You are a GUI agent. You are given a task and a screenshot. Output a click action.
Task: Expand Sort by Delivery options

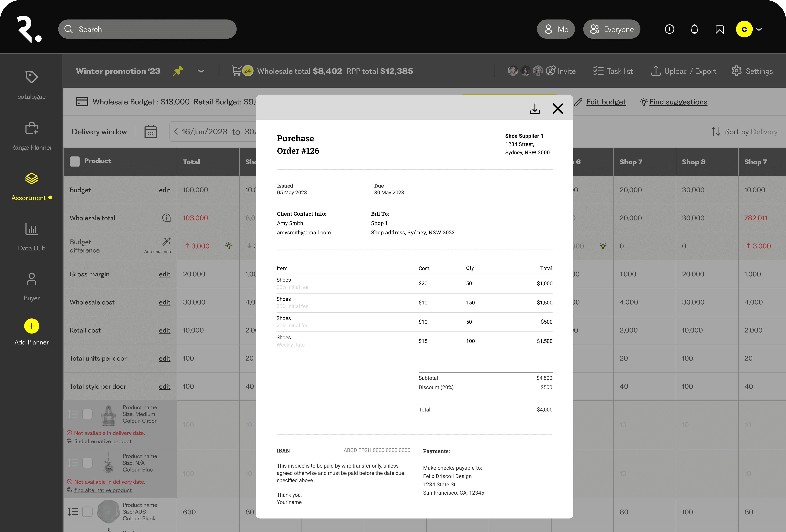[x=744, y=132]
